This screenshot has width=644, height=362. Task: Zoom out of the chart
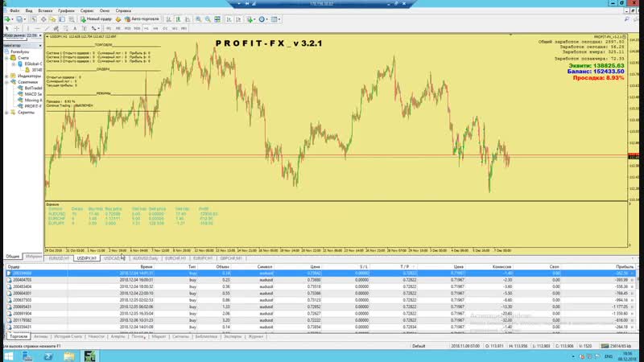tap(208, 19)
